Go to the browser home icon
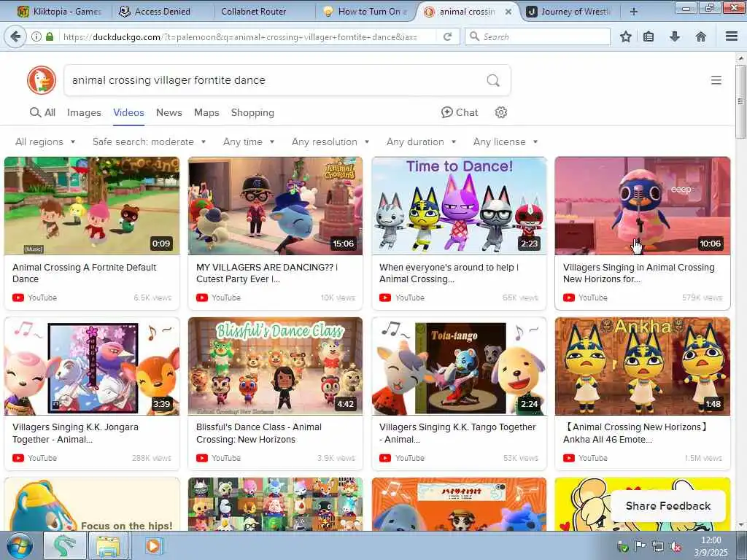747x560 pixels. pos(700,36)
